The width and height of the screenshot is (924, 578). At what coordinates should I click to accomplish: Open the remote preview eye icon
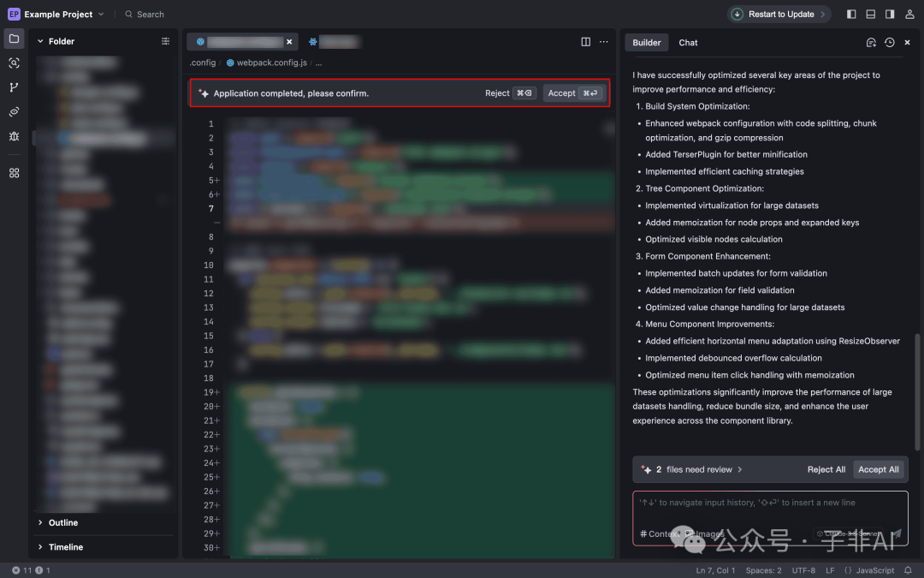pos(15,111)
